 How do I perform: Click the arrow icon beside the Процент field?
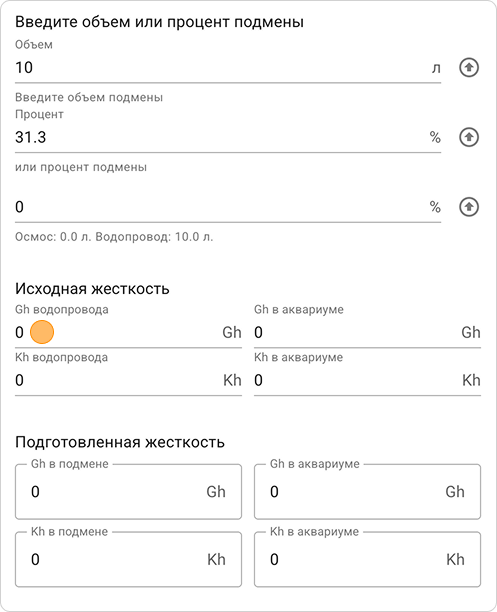click(468, 137)
